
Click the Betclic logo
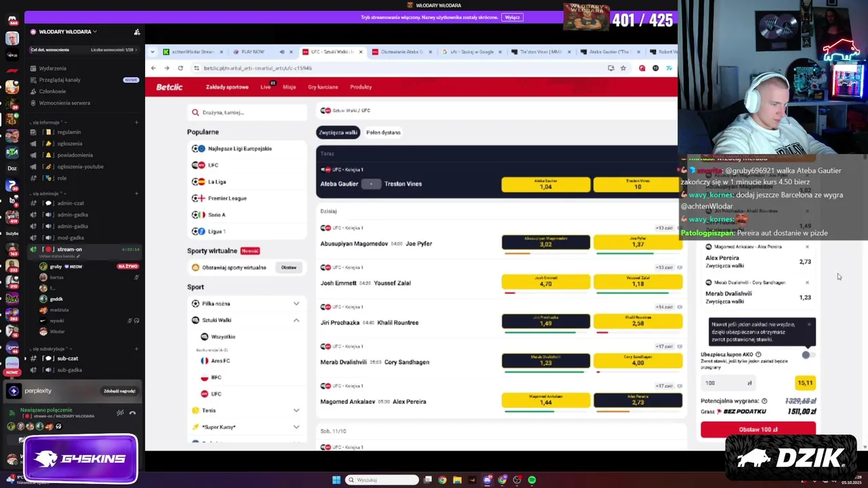(x=169, y=87)
